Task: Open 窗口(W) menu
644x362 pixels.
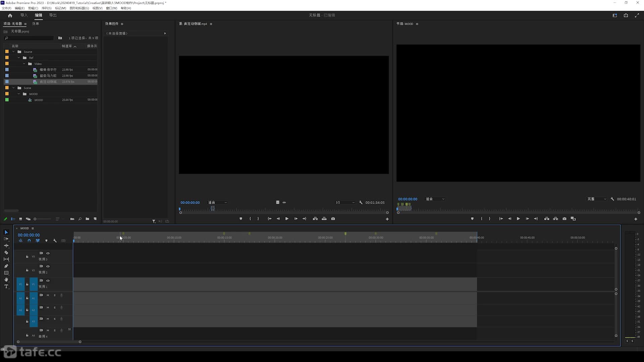Action: [112, 8]
